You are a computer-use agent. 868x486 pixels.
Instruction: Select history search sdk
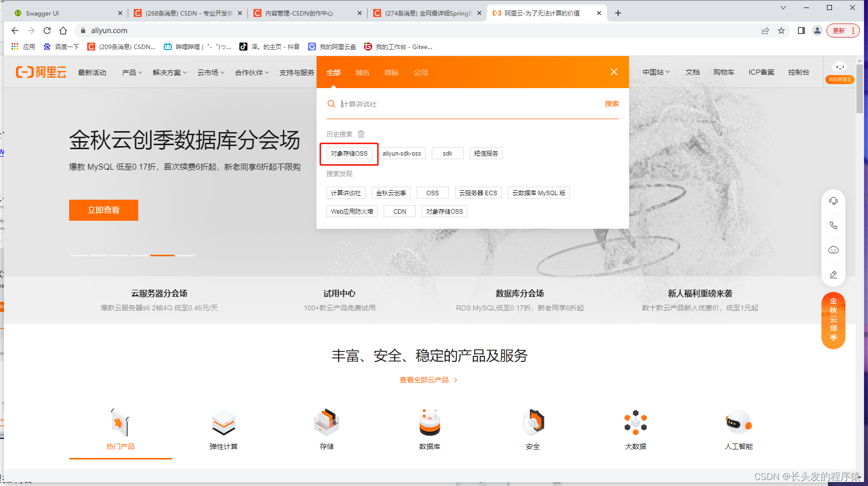tap(448, 153)
